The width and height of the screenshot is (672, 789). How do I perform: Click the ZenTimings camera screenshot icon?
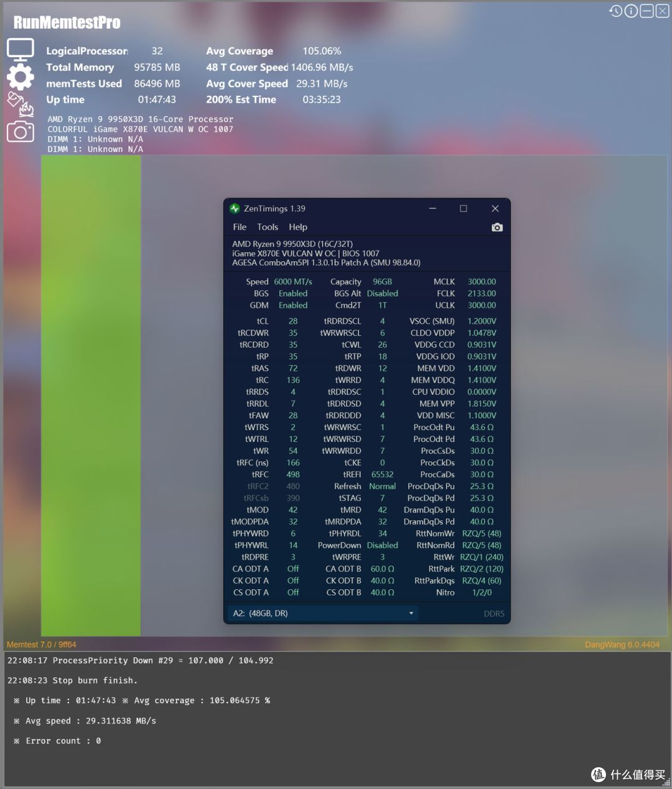(x=497, y=227)
